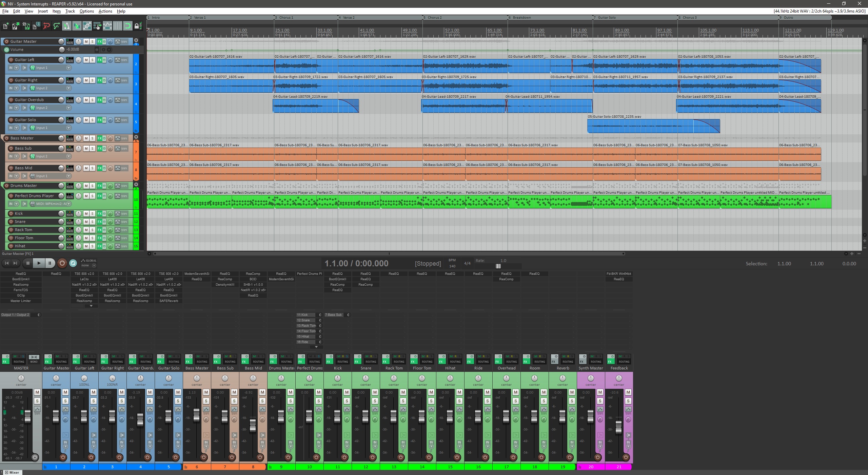Image resolution: width=868 pixels, height=475 pixels.
Task: Toggle phase invert on the Guitar Left track
Action: pos(110,60)
